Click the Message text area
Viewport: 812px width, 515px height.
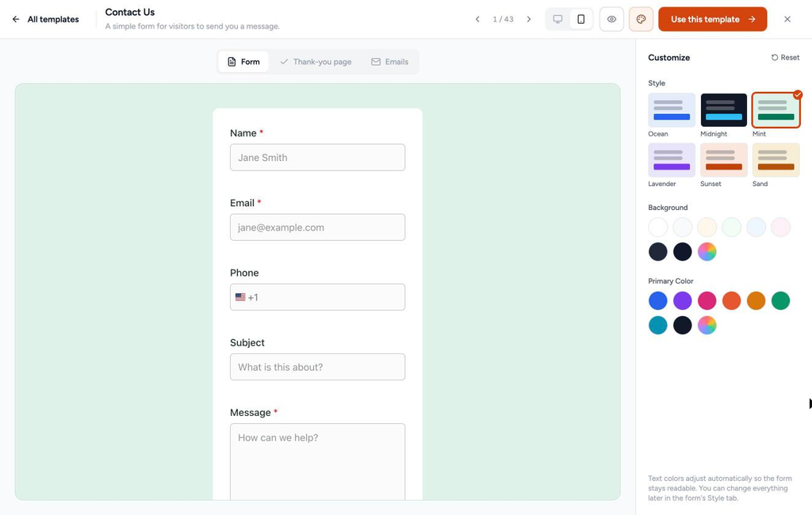click(x=317, y=462)
